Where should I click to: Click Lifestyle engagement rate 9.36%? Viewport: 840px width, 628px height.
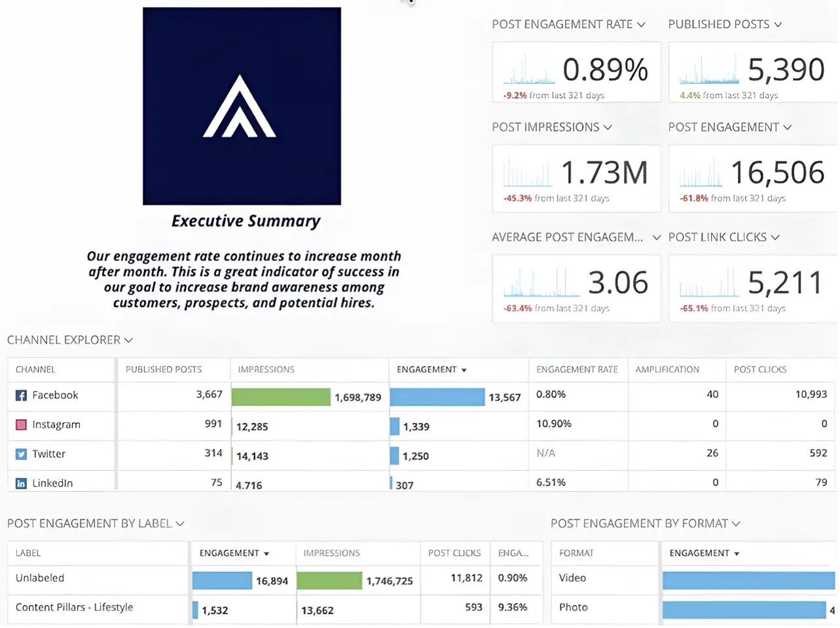tap(513, 608)
